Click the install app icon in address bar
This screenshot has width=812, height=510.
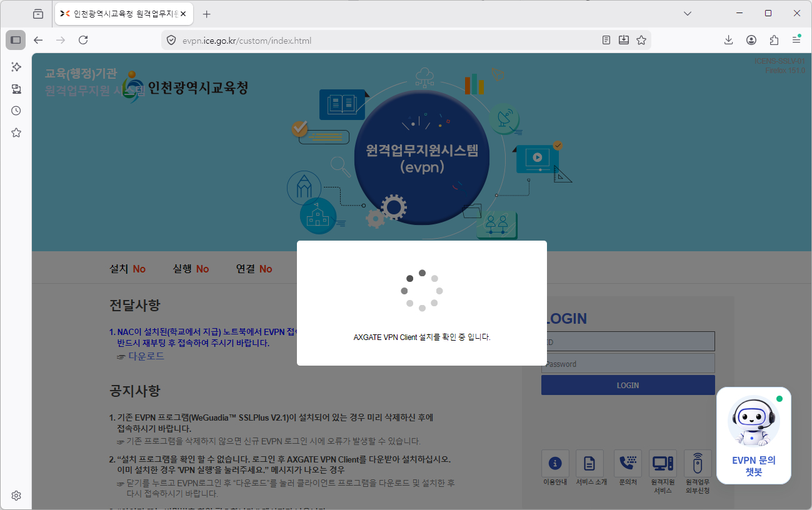[x=624, y=40]
